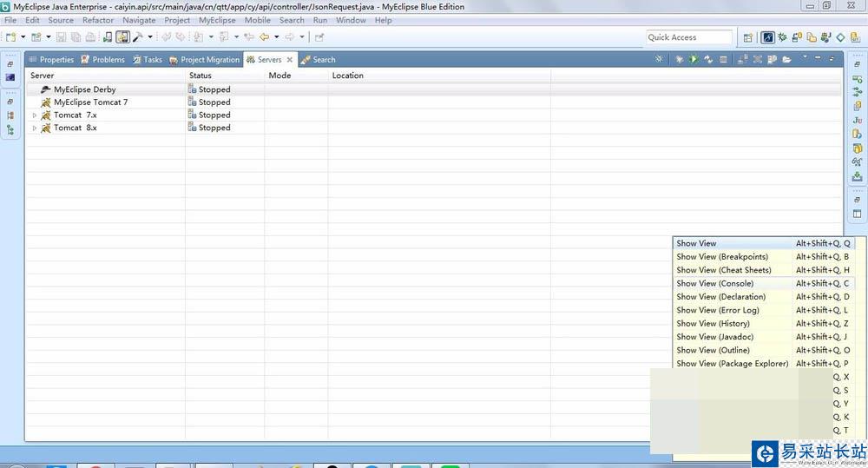Click the diamond-shaped perspective icon

840,37
